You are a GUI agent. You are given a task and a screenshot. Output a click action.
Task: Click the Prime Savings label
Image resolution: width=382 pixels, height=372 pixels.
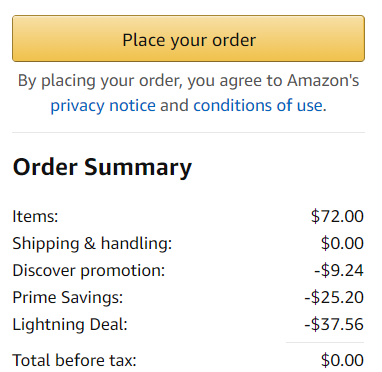[x=68, y=297]
